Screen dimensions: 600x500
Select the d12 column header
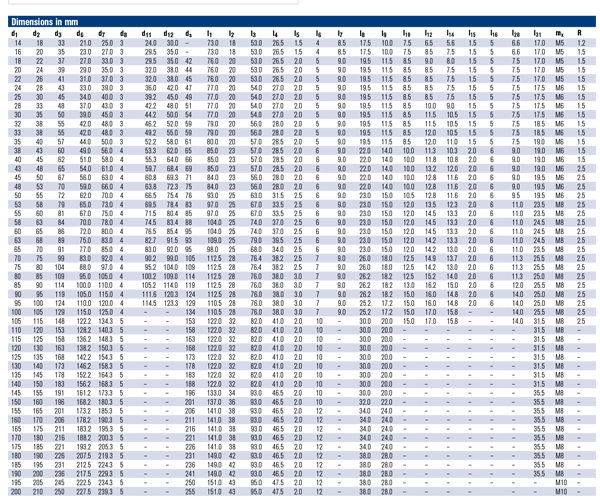pos(170,35)
